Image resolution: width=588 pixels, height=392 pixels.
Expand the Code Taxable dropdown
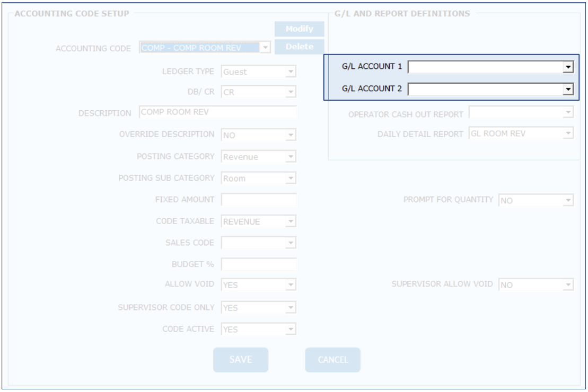[x=291, y=221]
